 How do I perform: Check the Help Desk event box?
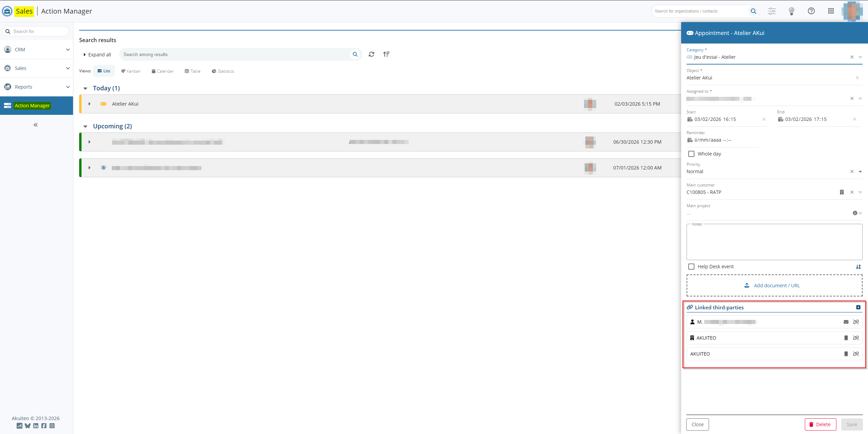pos(691,267)
